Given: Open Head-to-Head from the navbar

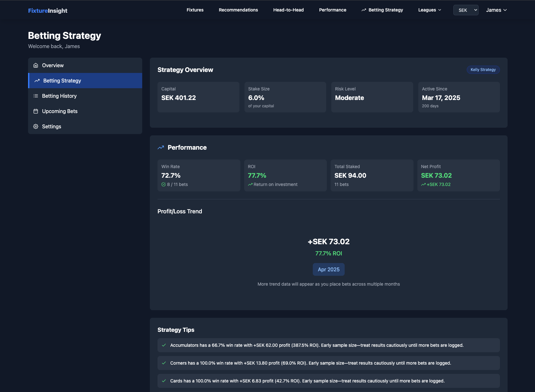Looking at the screenshot, I should (288, 10).
